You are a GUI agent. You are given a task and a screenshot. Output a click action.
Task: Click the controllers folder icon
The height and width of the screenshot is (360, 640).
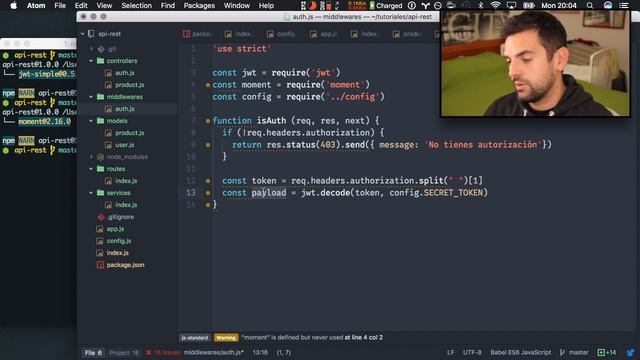pyautogui.click(x=100, y=61)
